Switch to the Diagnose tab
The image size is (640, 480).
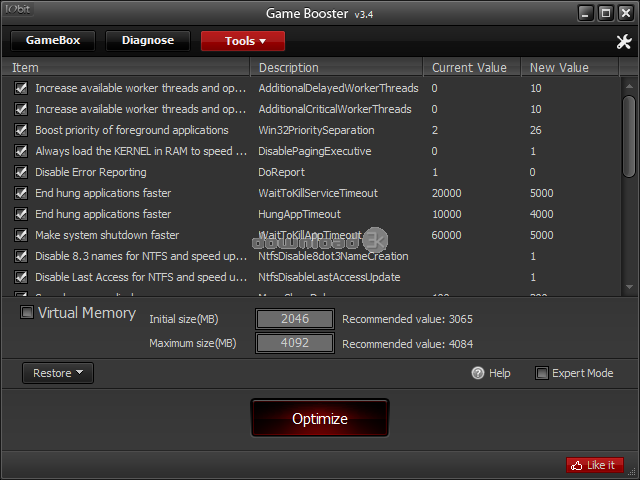click(x=148, y=40)
